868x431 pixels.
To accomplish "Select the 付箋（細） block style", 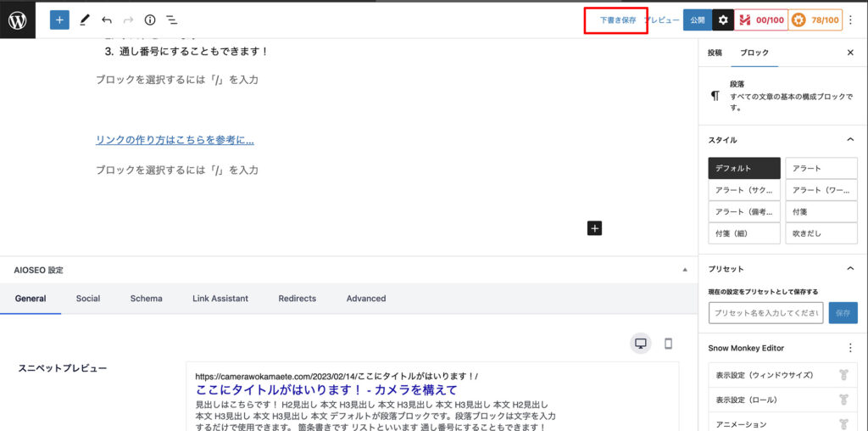I will click(744, 233).
